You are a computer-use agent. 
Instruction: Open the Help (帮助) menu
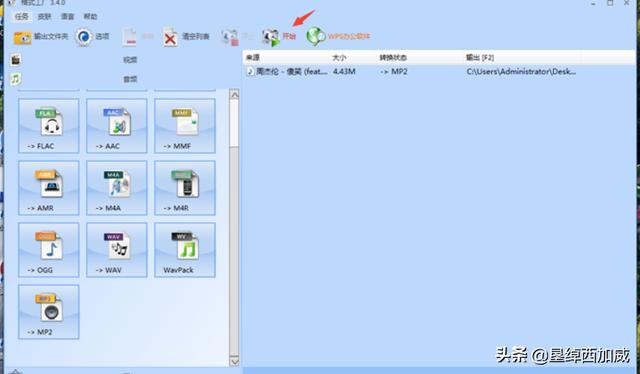click(90, 16)
